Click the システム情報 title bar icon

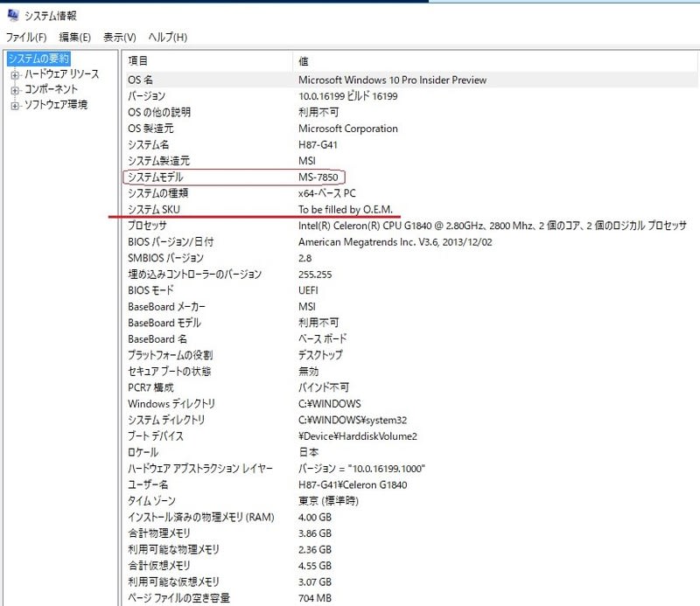tap(13, 16)
